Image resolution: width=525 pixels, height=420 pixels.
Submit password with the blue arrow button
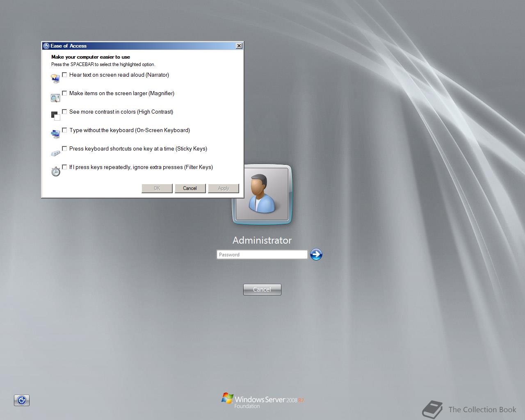click(x=316, y=254)
